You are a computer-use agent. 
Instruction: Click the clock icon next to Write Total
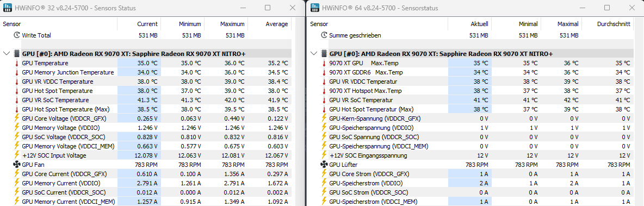[x=17, y=35]
